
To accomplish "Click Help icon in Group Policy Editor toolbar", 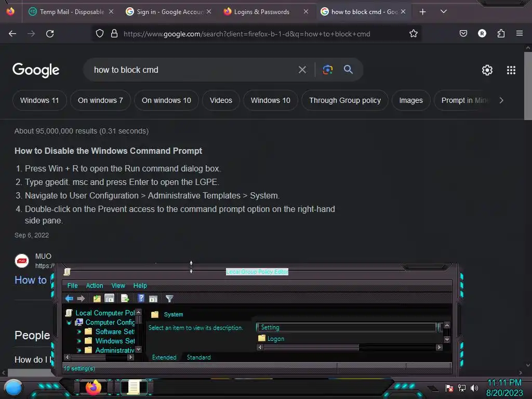I will [x=141, y=299].
